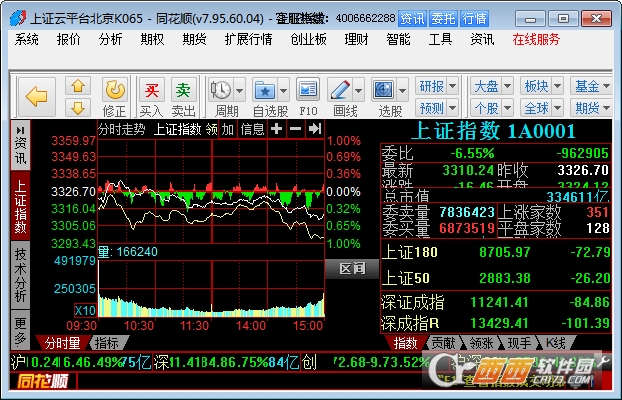Image resolution: width=622 pixels, height=400 pixels.
Task: Open the 期货 toolbar dropdown
Action: (591, 108)
